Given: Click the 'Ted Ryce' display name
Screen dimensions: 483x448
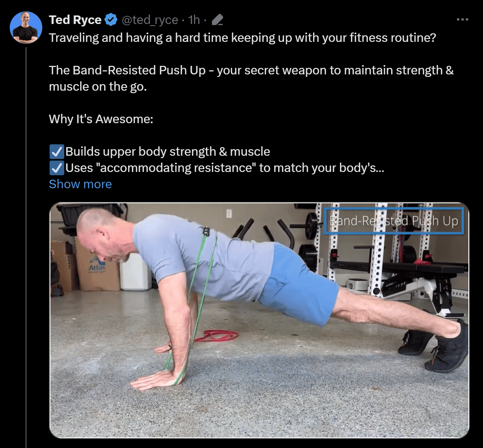Looking at the screenshot, I should (x=75, y=20).
